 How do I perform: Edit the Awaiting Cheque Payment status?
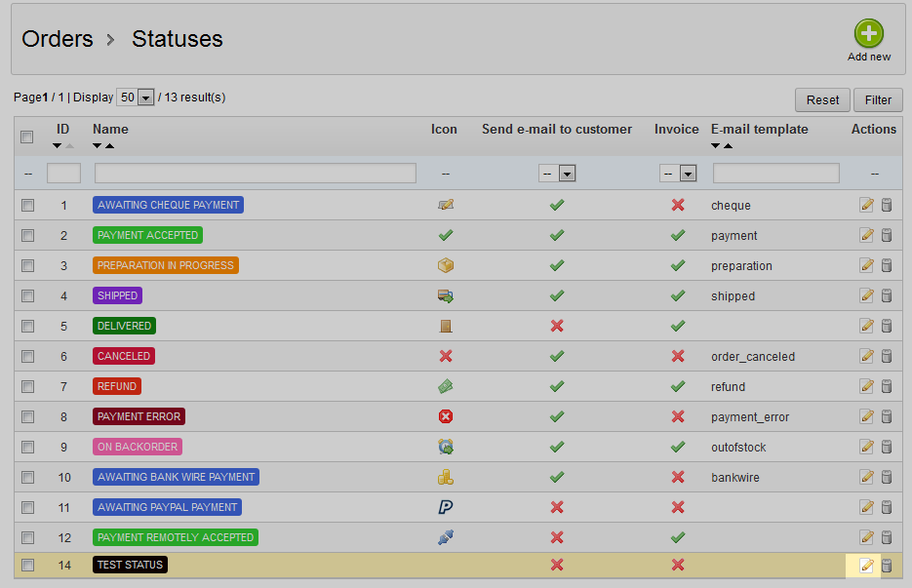click(866, 205)
